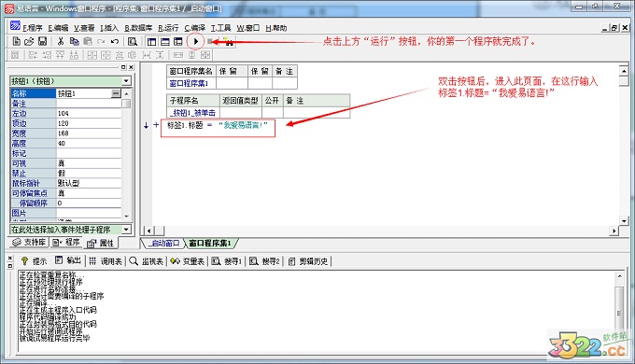Click the 宽度 property value field
The width and height of the screenshot is (635, 364).
pos(89,133)
